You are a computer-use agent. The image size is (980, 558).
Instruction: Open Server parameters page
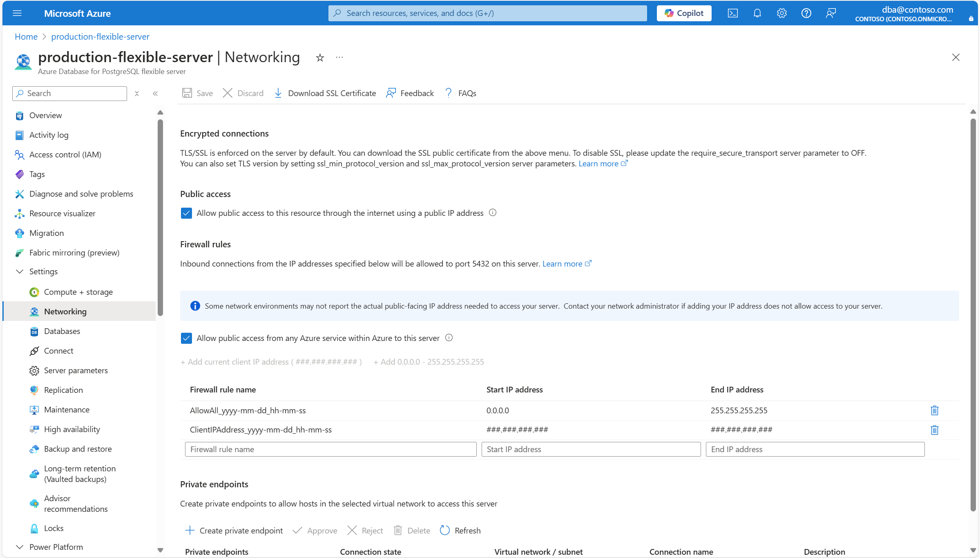[x=75, y=370]
